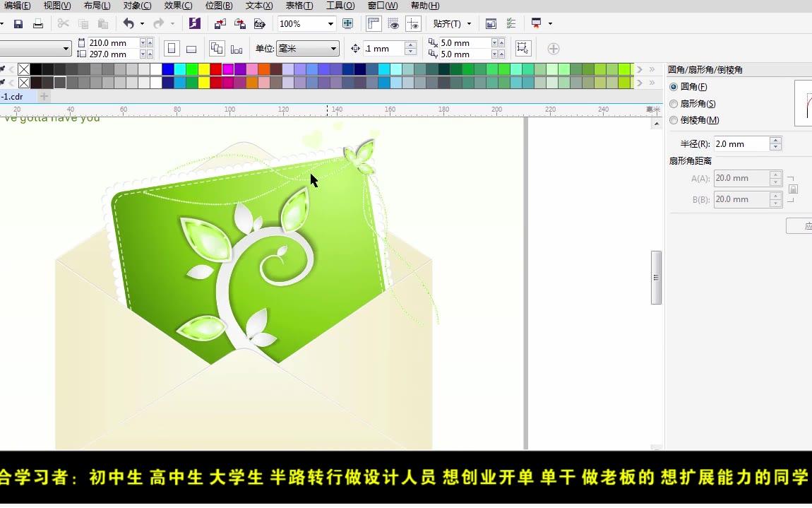Click the Print icon
Screen dimensions: 812x508
point(37,23)
